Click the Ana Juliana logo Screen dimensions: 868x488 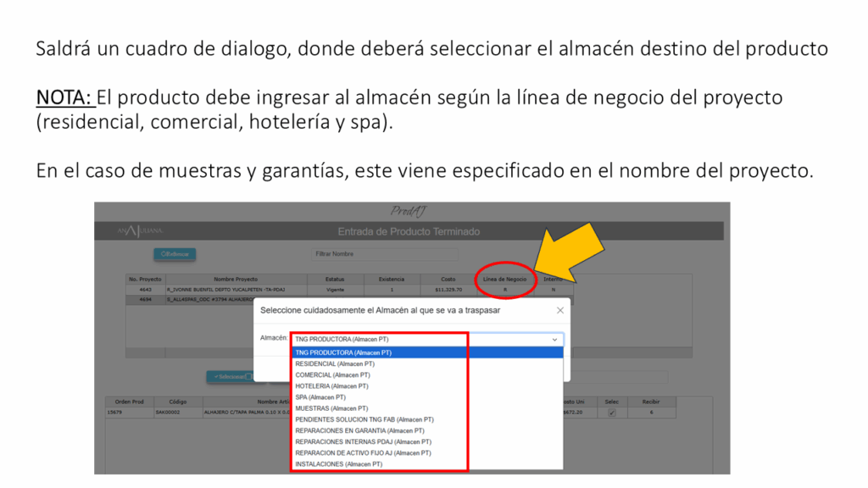[x=140, y=230]
